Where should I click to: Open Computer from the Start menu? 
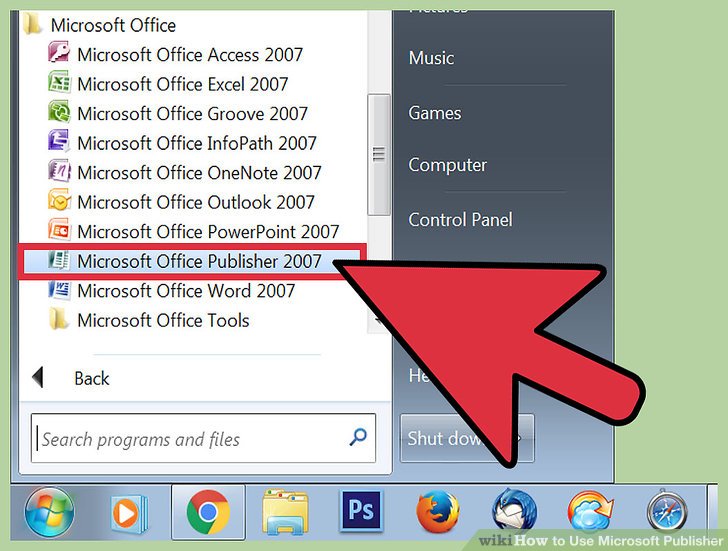click(448, 165)
